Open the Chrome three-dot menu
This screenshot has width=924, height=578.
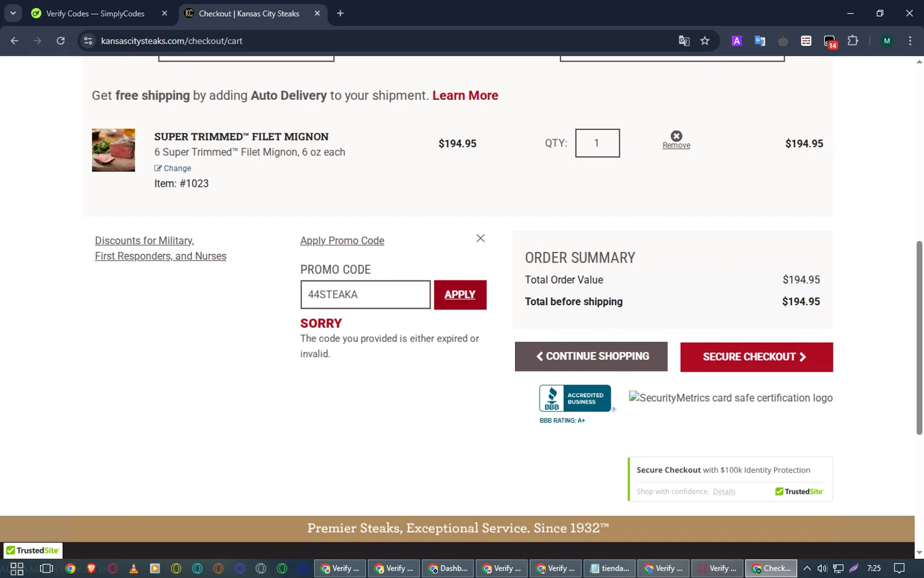pos(910,41)
